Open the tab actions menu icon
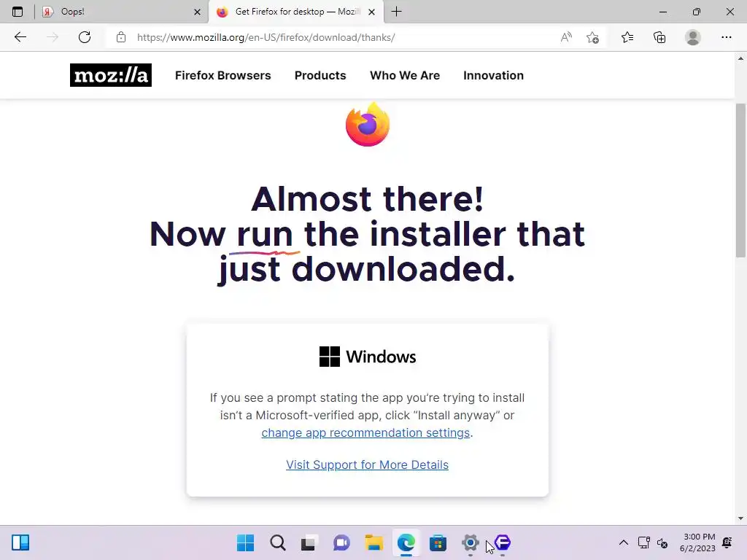The image size is (747, 560). tap(18, 12)
